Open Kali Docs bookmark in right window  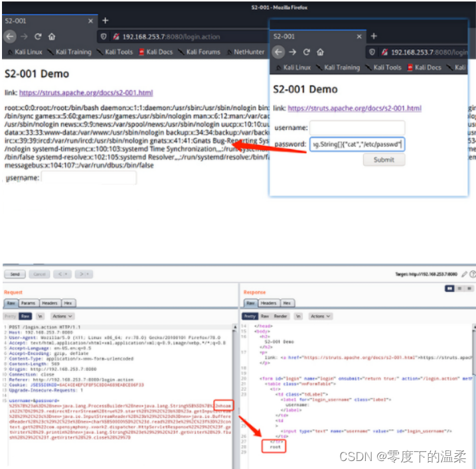(424, 68)
